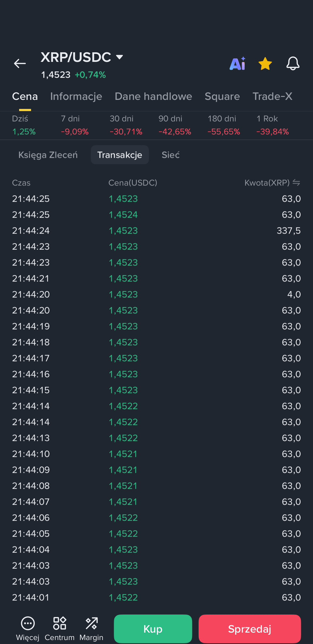The width and height of the screenshot is (313, 644).
Task: Tap the red Sprzedaj button
Action: coord(249,629)
